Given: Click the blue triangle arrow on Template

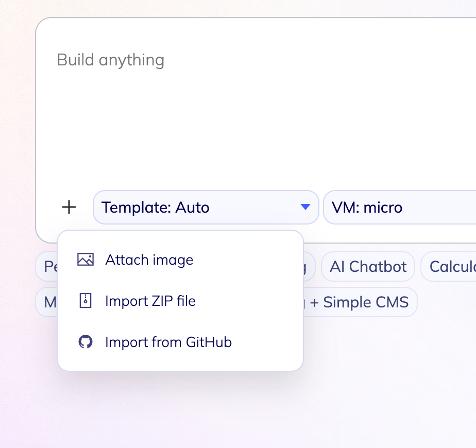Looking at the screenshot, I should [x=305, y=208].
